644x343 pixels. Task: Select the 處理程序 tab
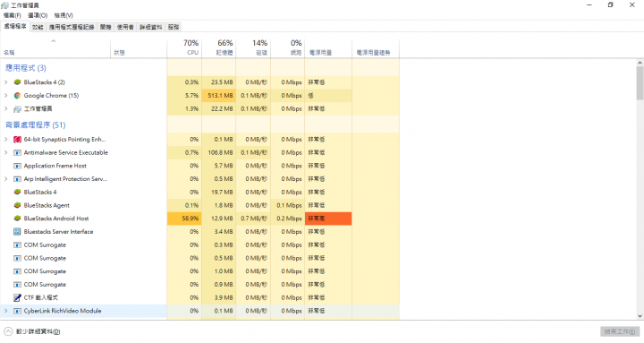[x=15, y=26]
